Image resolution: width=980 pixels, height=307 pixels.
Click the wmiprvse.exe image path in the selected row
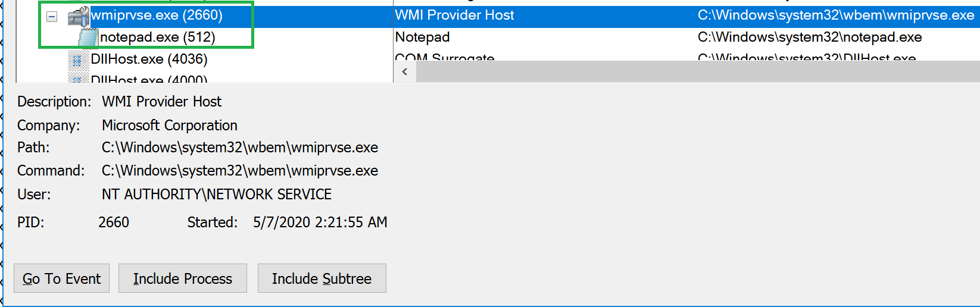click(x=835, y=15)
